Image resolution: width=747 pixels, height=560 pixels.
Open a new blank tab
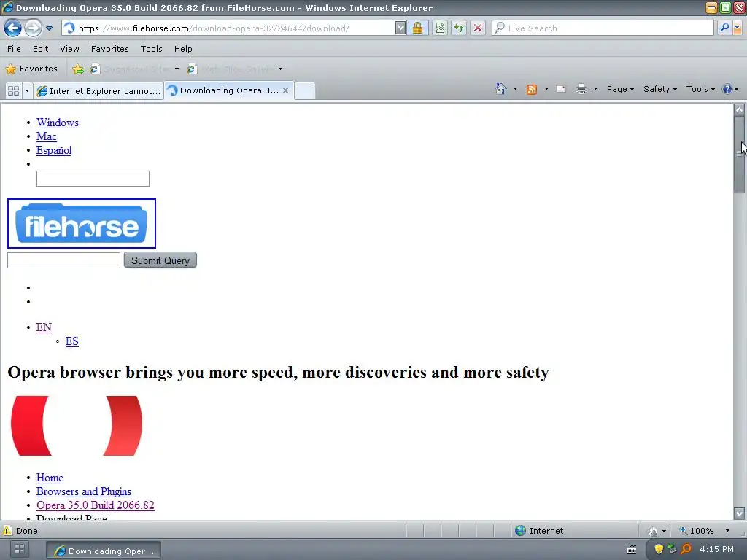(305, 90)
